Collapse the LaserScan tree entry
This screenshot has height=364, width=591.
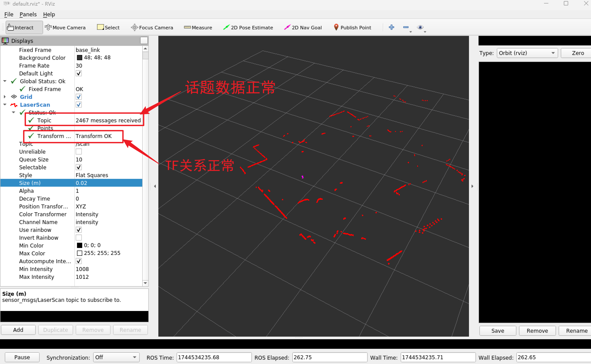5,105
